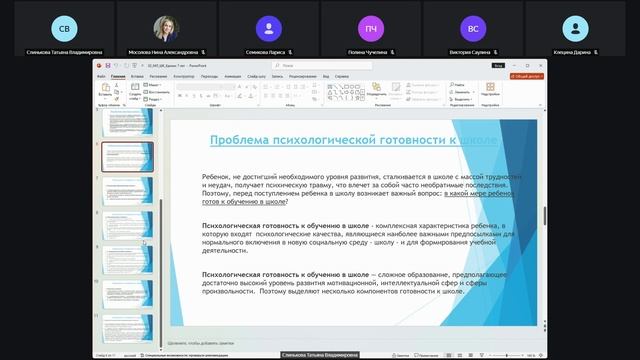Click Слинькова Татьяна Владимировна's CB avatar tile

click(x=64, y=29)
